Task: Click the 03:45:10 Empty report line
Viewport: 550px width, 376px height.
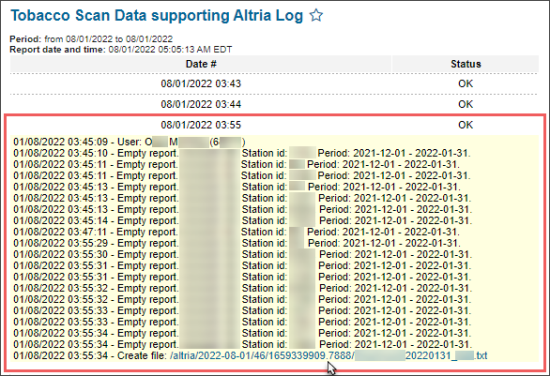Action: (x=242, y=153)
